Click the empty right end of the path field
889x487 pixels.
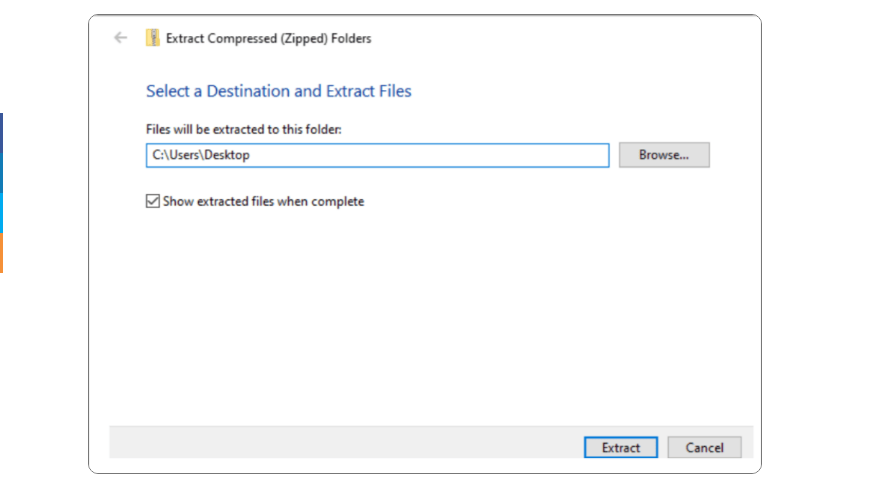(x=510, y=155)
